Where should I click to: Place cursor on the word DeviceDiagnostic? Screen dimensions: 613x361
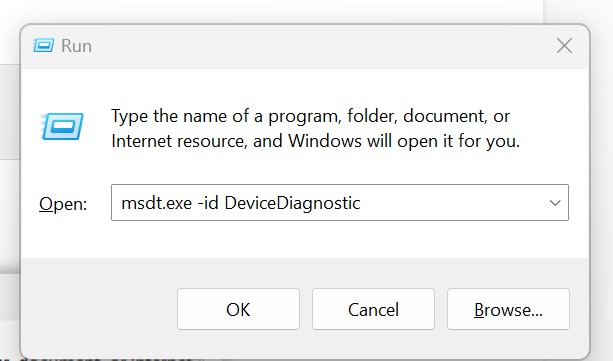tap(292, 203)
